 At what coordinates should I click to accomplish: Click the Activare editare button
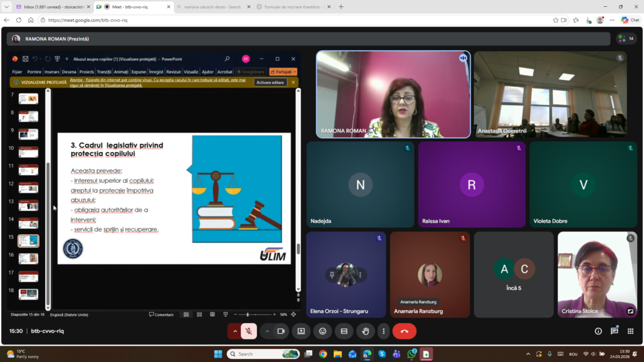point(270,82)
